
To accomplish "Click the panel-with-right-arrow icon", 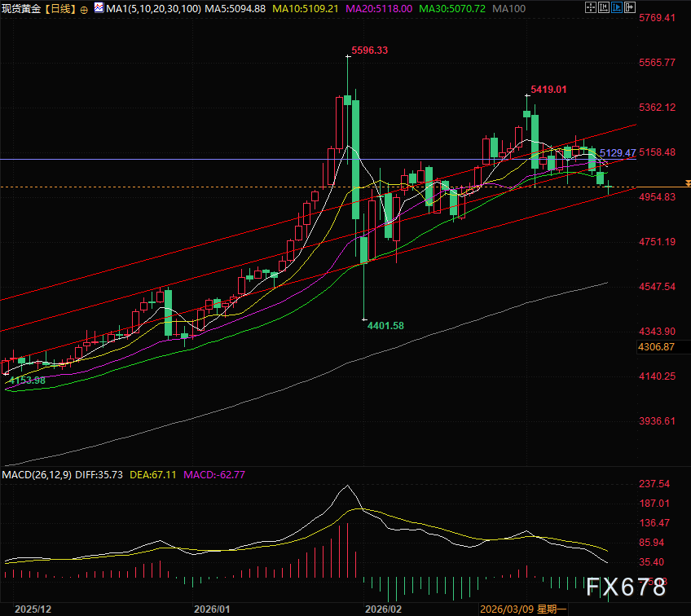I will (x=630, y=7).
